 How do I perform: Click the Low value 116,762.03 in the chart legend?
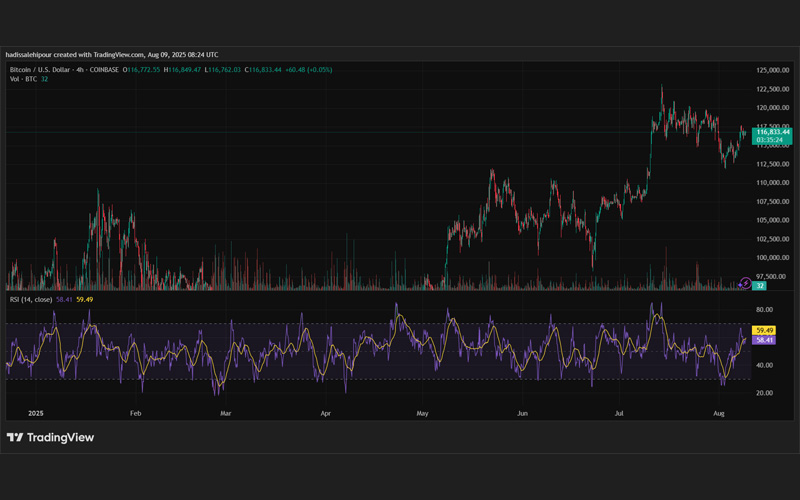[x=222, y=70]
